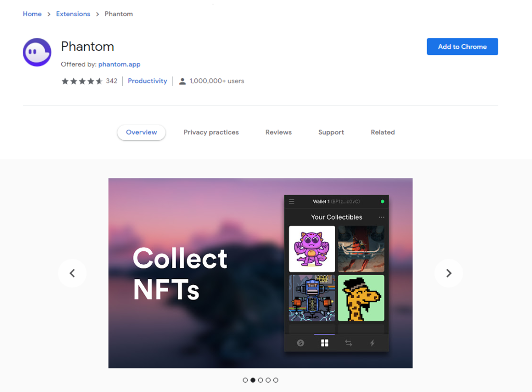Select the last carousel dot indicator

276,380
